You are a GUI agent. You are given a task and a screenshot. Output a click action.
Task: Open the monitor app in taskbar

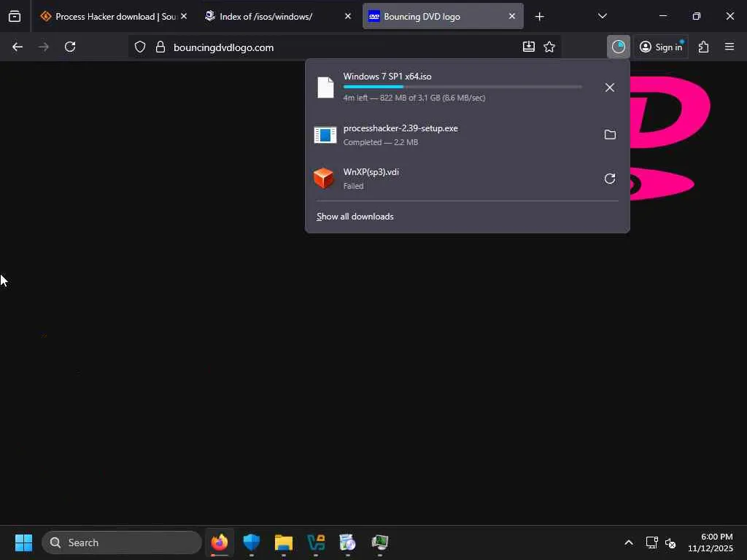pos(379,542)
